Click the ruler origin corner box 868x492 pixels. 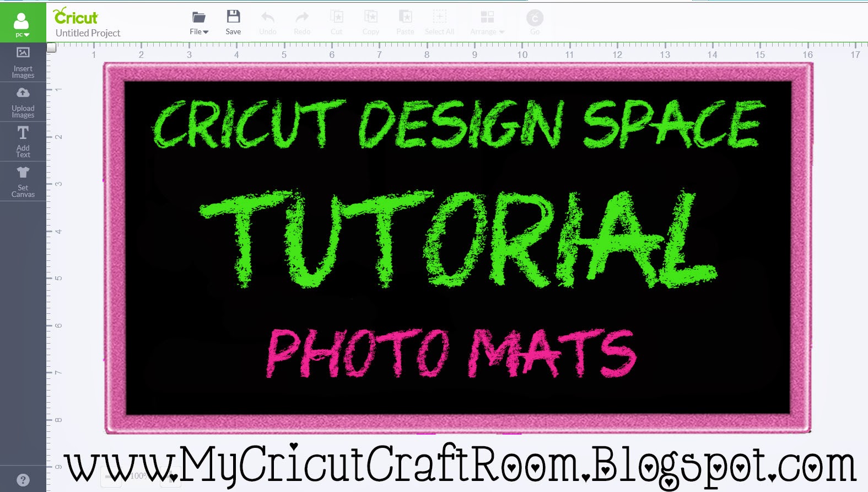51,47
